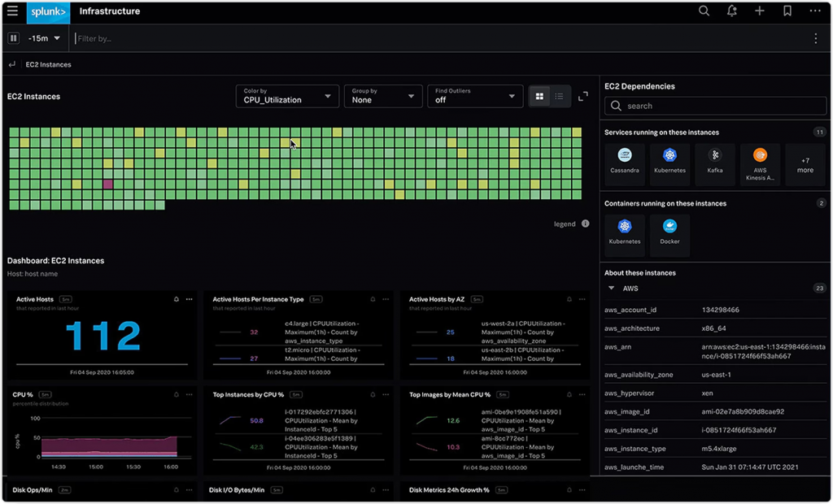The image size is (833, 504).
Task: Open saved items via the bookmark icon
Action: 786,11
